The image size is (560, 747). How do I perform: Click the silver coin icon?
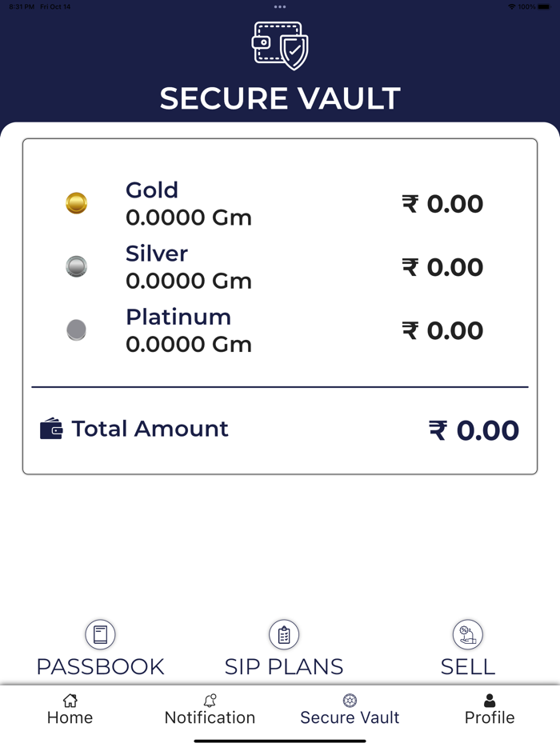pos(76,266)
